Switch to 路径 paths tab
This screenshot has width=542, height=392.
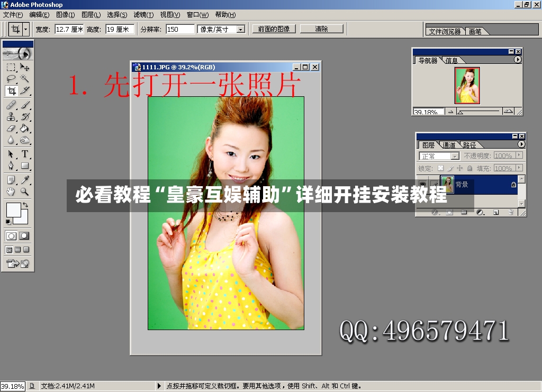pyautogui.click(x=469, y=145)
